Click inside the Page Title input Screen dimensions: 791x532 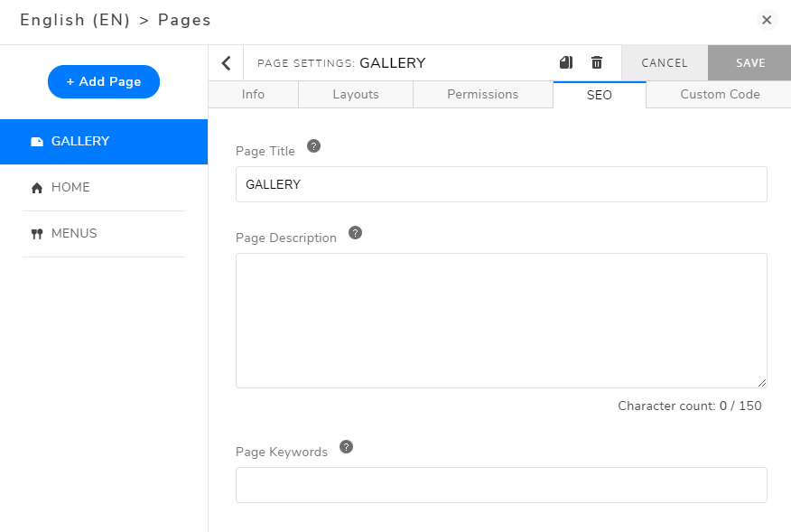pyautogui.click(x=501, y=183)
